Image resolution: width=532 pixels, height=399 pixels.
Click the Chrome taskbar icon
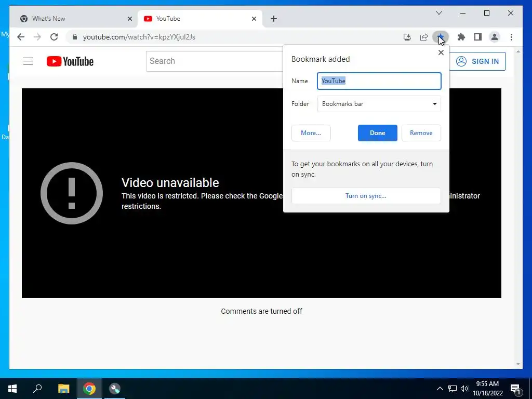(x=89, y=389)
